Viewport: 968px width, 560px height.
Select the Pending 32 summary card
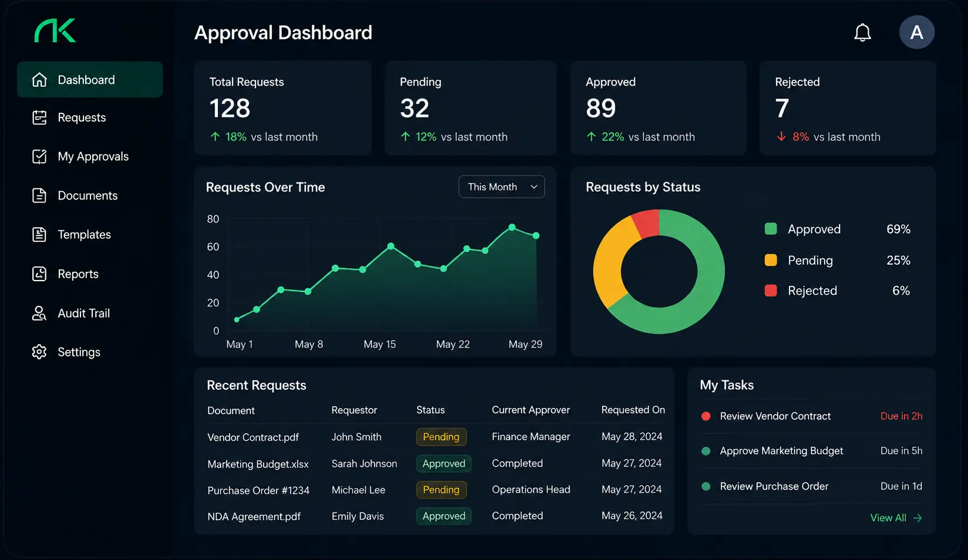pyautogui.click(x=470, y=108)
